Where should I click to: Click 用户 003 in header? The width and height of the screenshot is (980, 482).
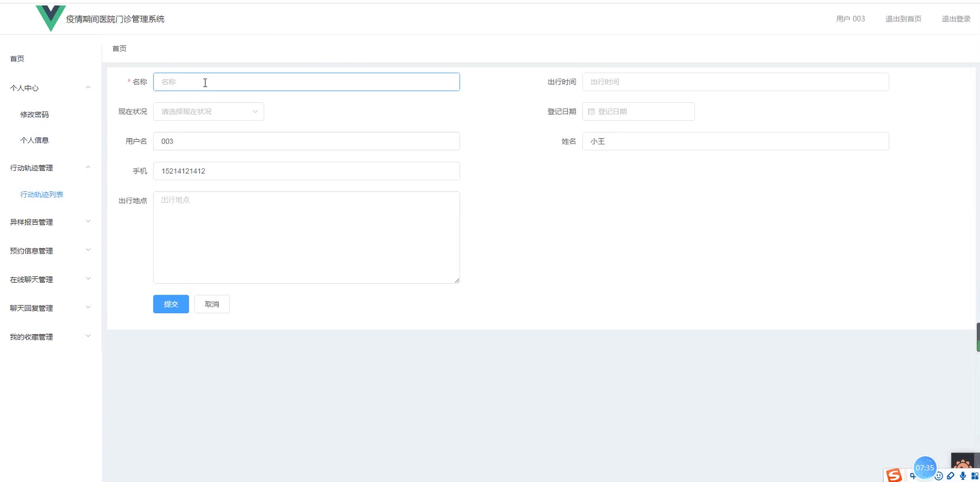pyautogui.click(x=850, y=19)
